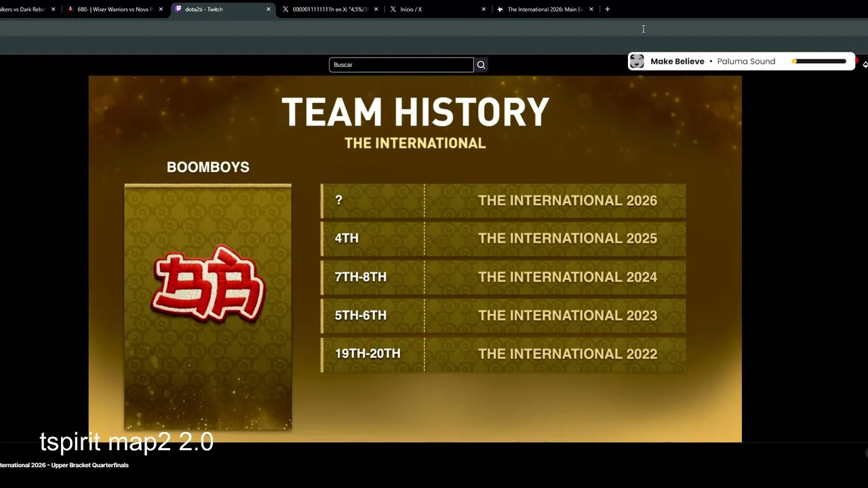Viewport: 868px width, 488px height.
Task: Open a new browser tab
Action: [607, 9]
